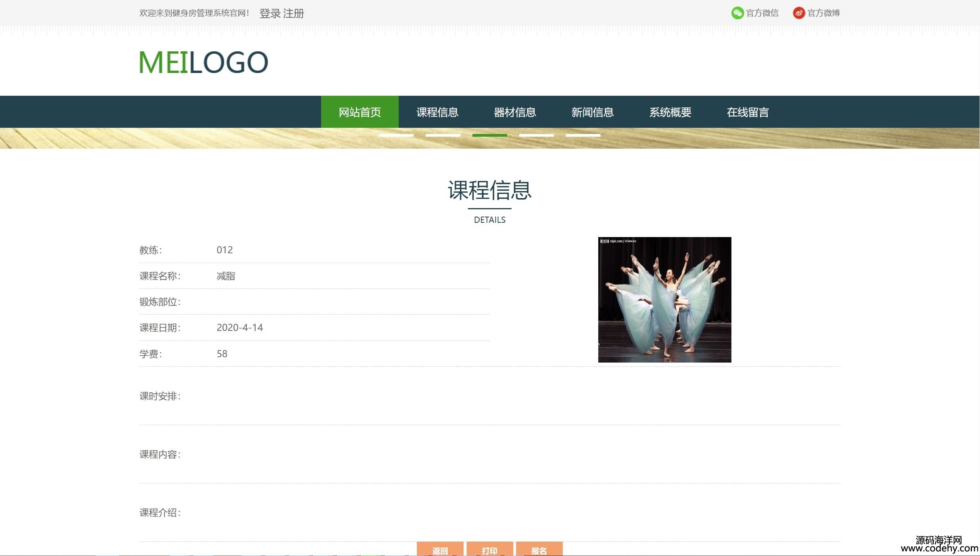Image resolution: width=980 pixels, height=556 pixels.
Task: Open 系统概要 navigation item
Action: click(x=670, y=112)
